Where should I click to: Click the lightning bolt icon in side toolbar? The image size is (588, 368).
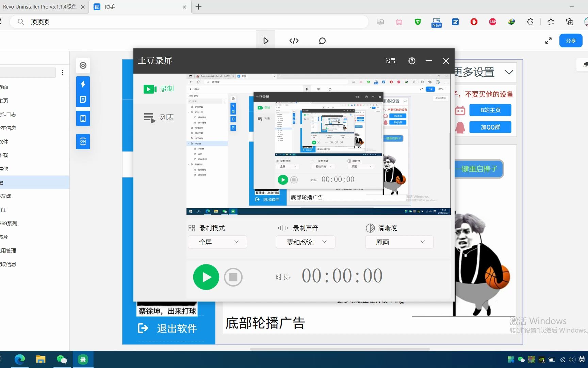click(x=83, y=84)
